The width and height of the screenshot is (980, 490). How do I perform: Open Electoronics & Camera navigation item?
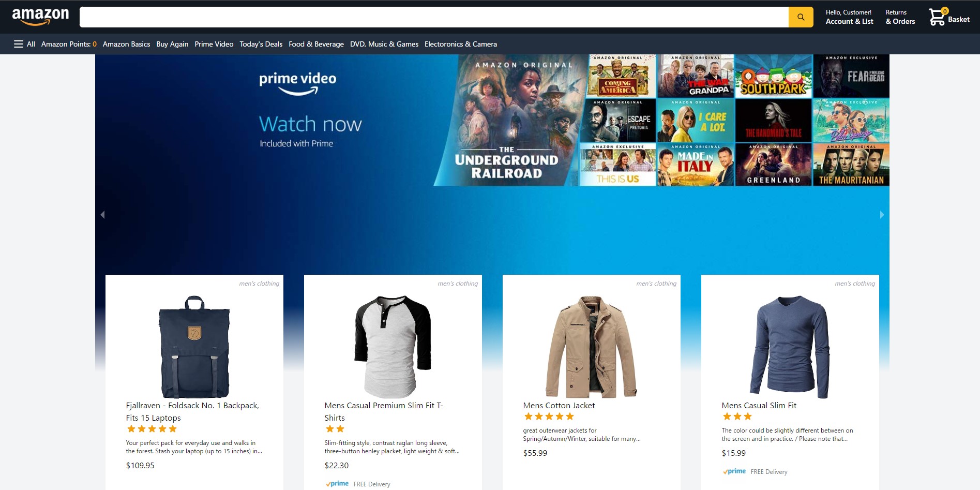[461, 44]
